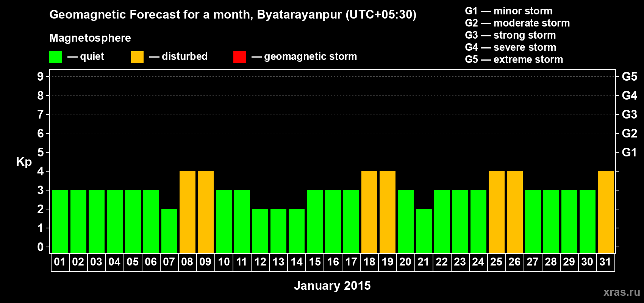Click date label 30 below the chart

point(587,262)
